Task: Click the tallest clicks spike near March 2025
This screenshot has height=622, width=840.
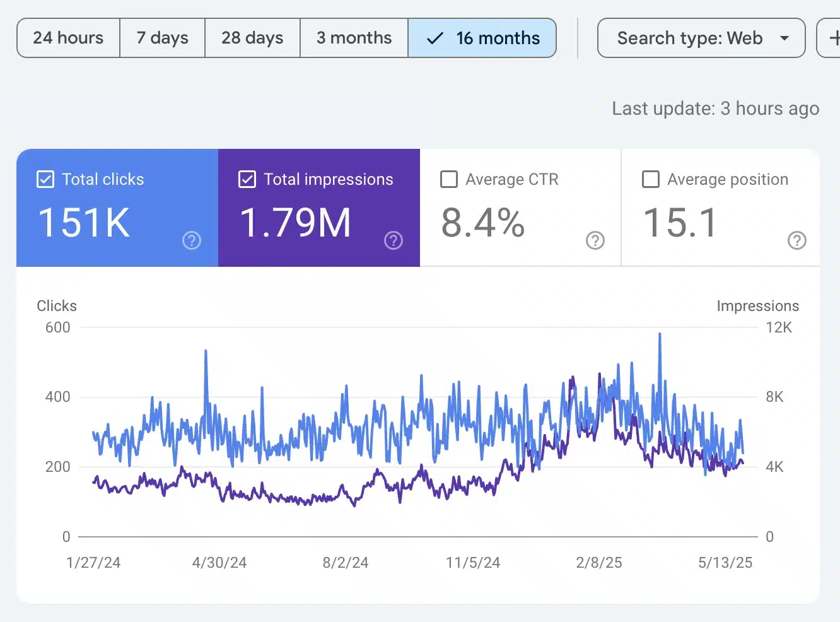Action: point(660,334)
